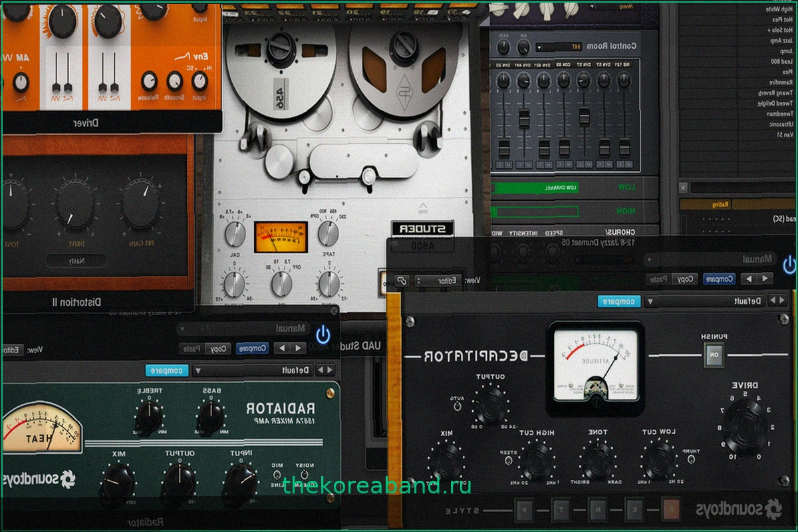798x532 pixels.
Task: Close the Radiator plugin window
Action: tap(334, 311)
